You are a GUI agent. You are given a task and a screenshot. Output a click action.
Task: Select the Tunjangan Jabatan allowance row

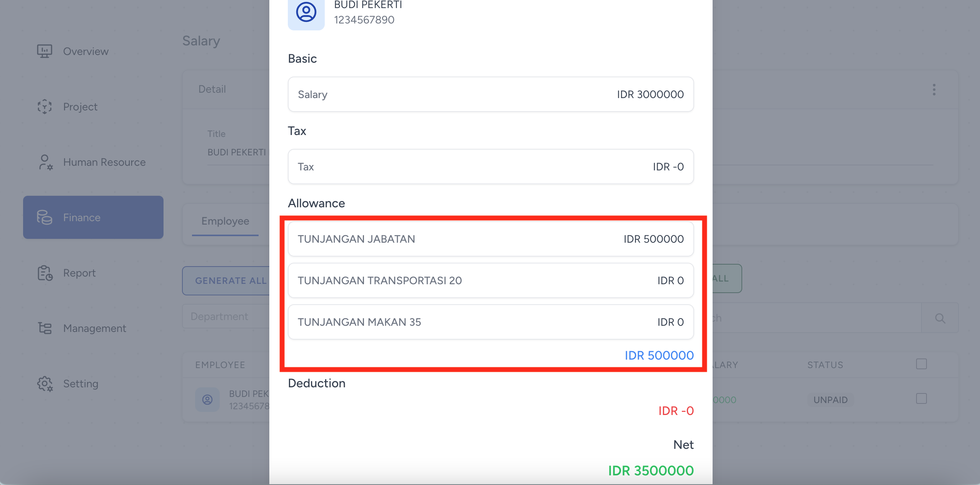491,239
